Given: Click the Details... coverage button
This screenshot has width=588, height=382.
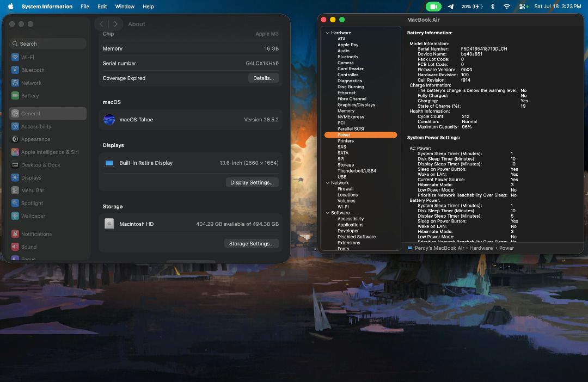Looking at the screenshot, I should [x=264, y=78].
